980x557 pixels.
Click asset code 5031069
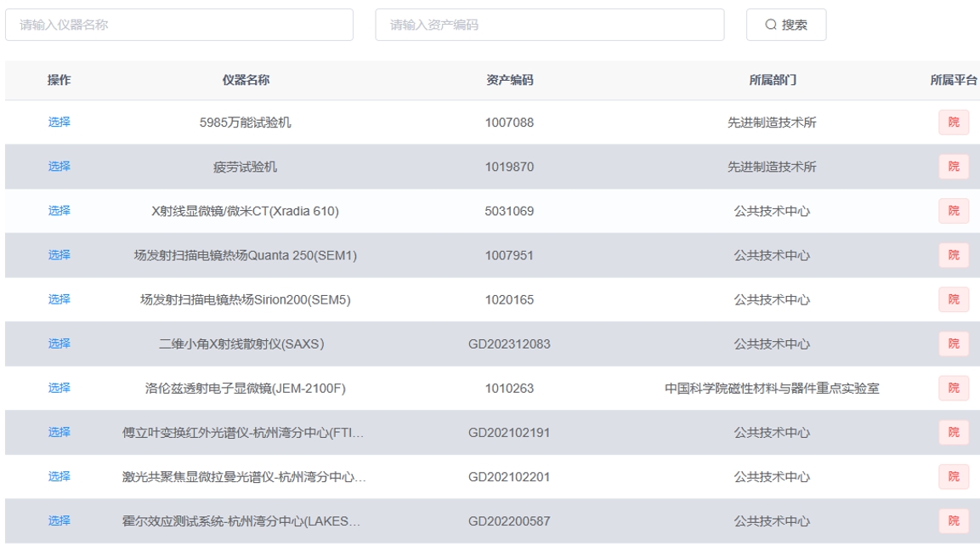[x=509, y=211]
